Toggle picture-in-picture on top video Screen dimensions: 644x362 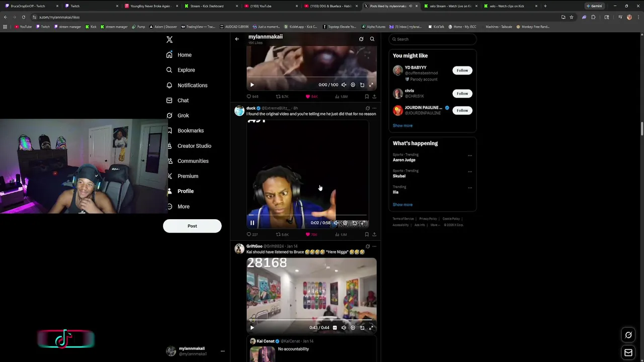362,85
